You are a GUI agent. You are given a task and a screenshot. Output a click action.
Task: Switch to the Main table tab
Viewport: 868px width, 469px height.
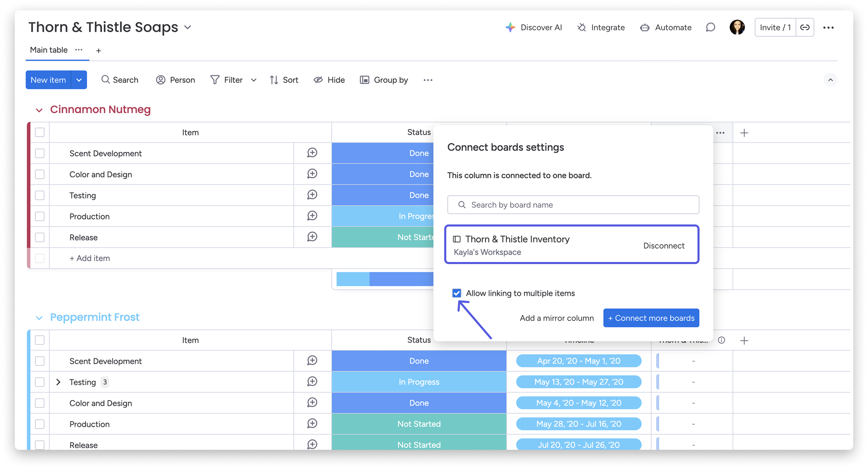[48, 50]
